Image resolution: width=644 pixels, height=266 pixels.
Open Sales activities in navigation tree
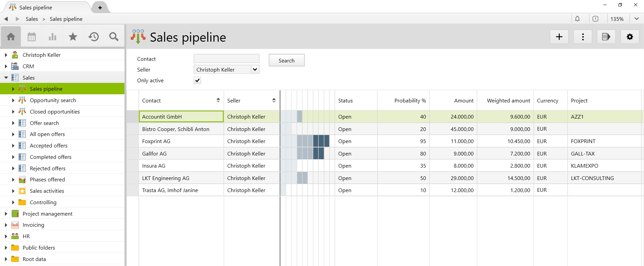[x=47, y=191]
